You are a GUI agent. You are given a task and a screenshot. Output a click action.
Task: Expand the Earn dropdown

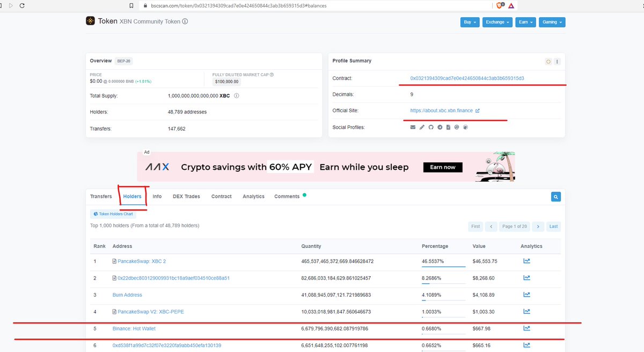coord(526,22)
